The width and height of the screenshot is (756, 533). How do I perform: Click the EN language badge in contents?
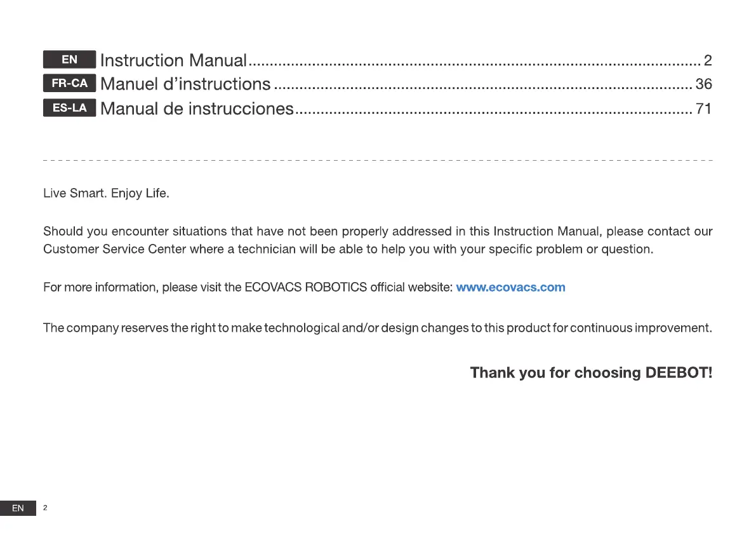click(x=69, y=60)
